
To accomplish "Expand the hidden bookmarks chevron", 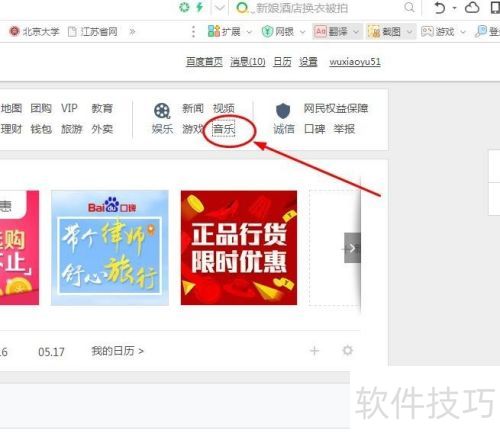I will pyautogui.click(x=132, y=32).
